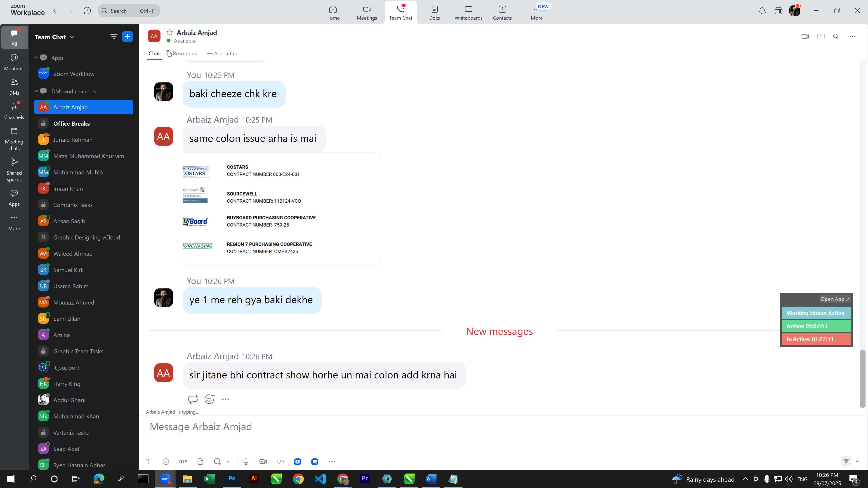This screenshot has width=868, height=488.
Task: Click the blue new chat plus button
Action: pos(127,37)
